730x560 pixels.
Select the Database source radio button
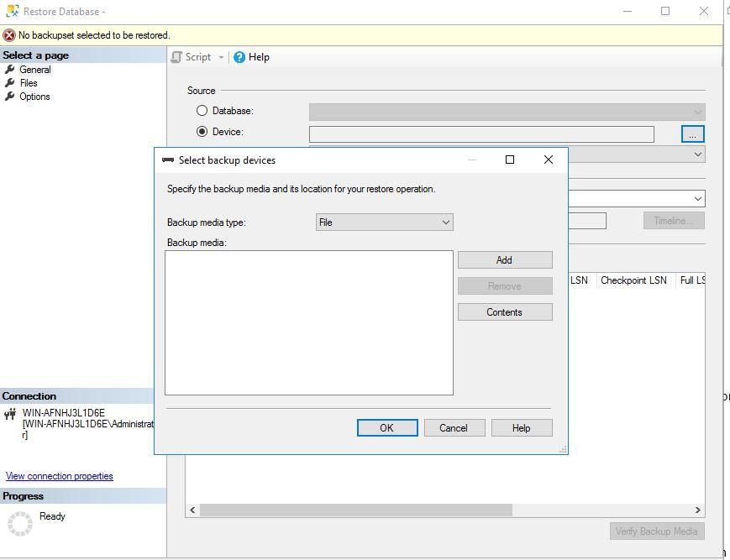[202, 111]
